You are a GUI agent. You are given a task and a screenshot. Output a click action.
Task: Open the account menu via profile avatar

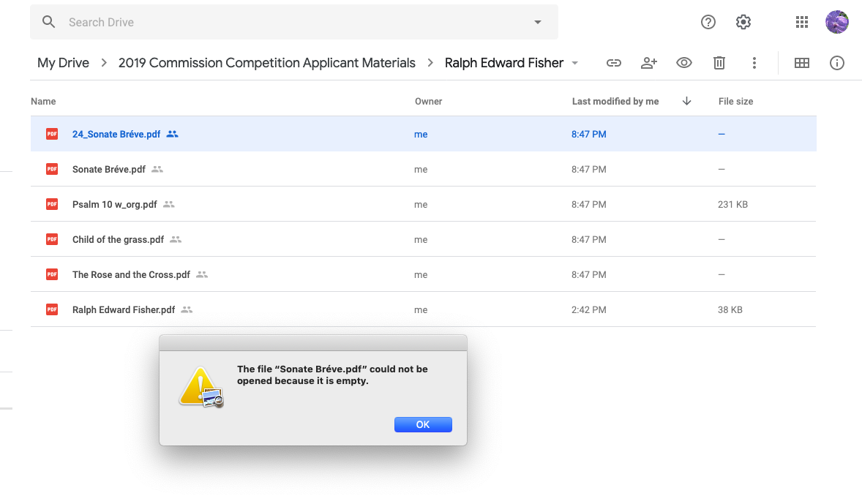coord(836,22)
